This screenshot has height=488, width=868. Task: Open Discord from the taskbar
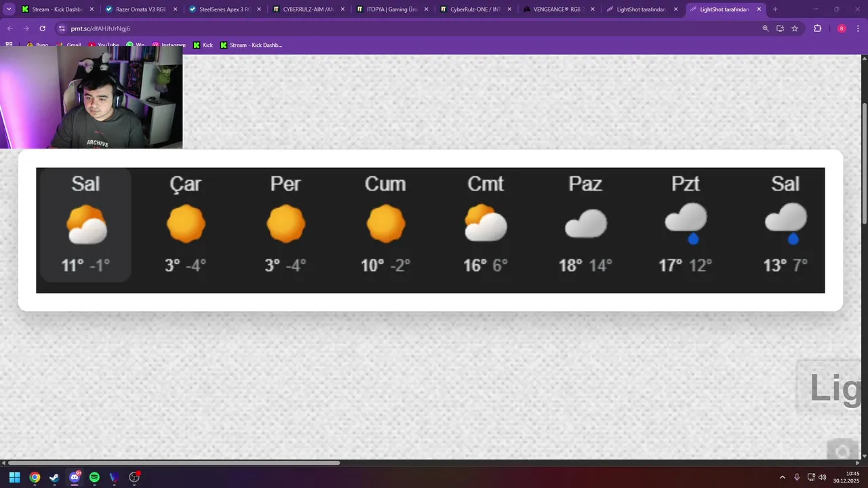click(x=75, y=477)
